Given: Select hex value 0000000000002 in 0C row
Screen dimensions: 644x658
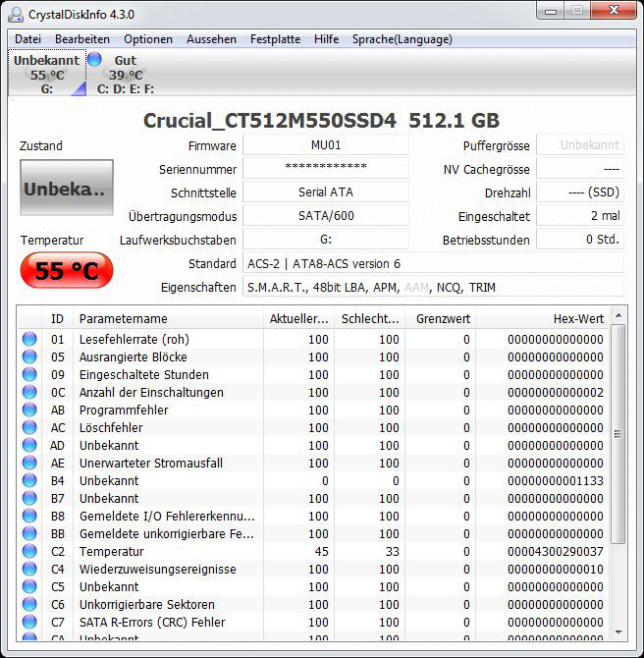Looking at the screenshot, I should pyautogui.click(x=555, y=393).
